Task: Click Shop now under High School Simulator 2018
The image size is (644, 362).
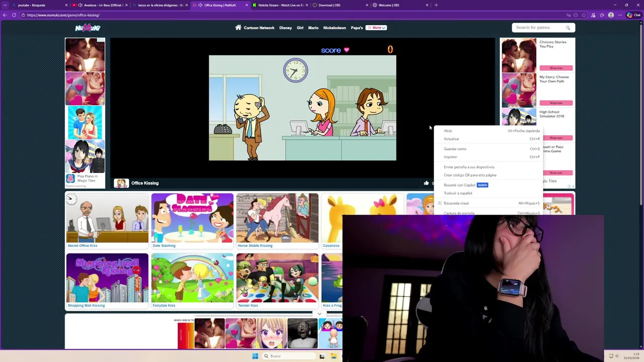Action: pyautogui.click(x=556, y=137)
